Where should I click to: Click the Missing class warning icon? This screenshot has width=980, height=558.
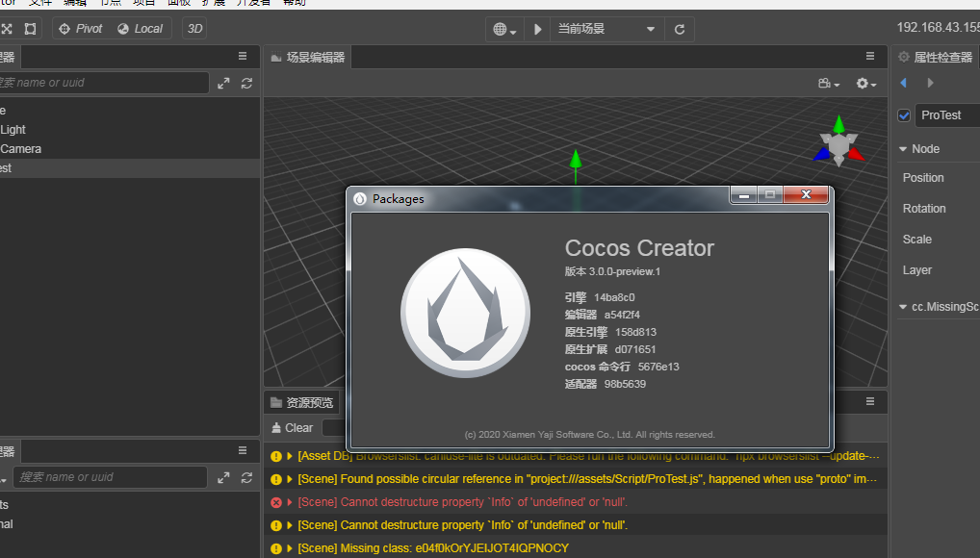click(275, 548)
